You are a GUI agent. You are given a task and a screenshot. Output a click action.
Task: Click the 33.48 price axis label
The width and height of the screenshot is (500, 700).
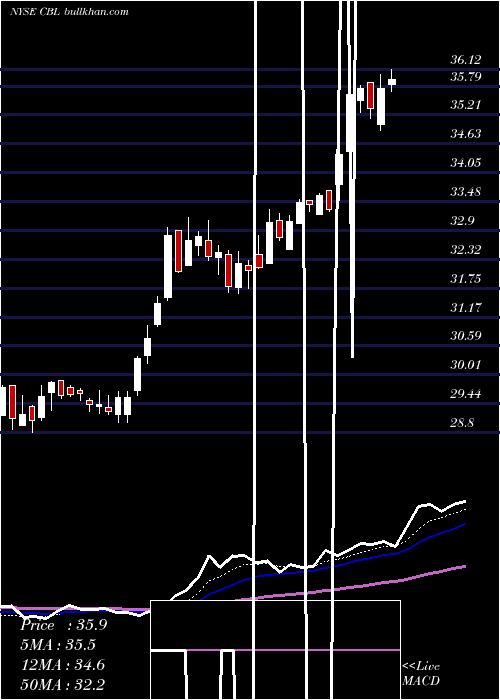(465, 192)
